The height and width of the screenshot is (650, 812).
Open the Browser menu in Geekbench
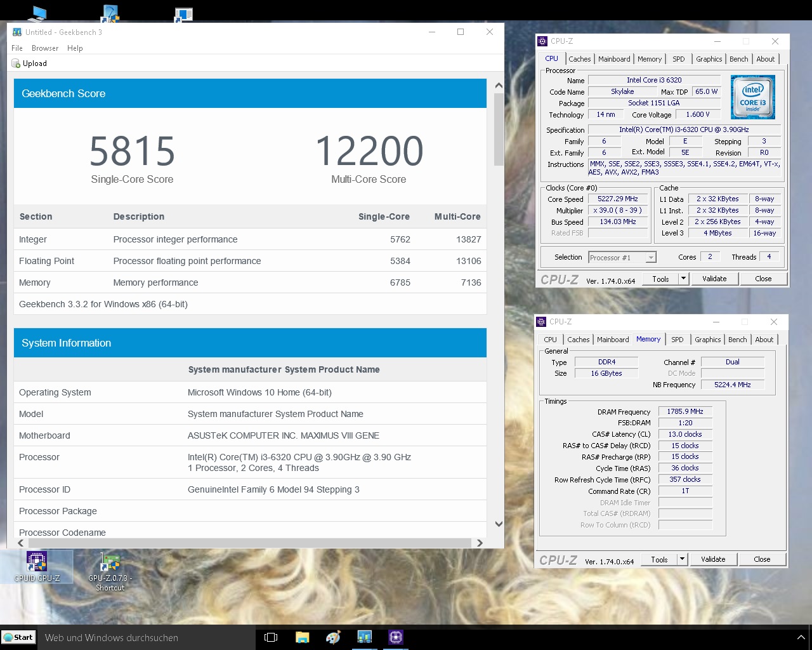coord(45,48)
